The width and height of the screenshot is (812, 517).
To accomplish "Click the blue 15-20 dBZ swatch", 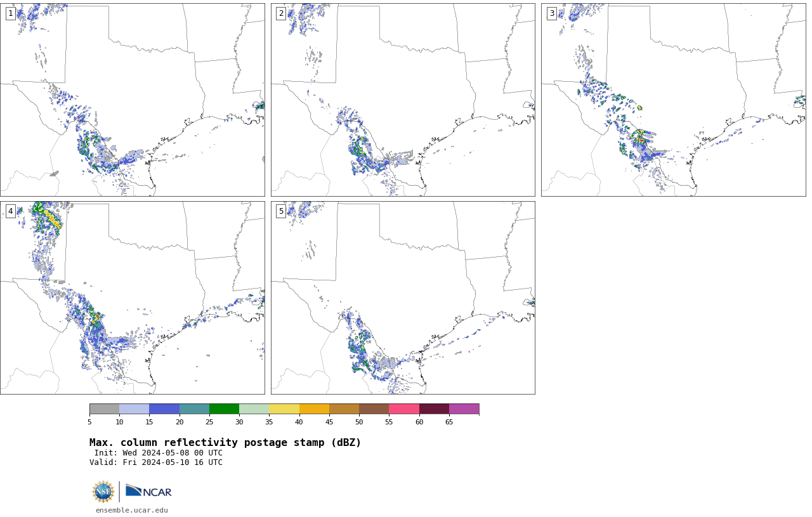I will click(164, 409).
